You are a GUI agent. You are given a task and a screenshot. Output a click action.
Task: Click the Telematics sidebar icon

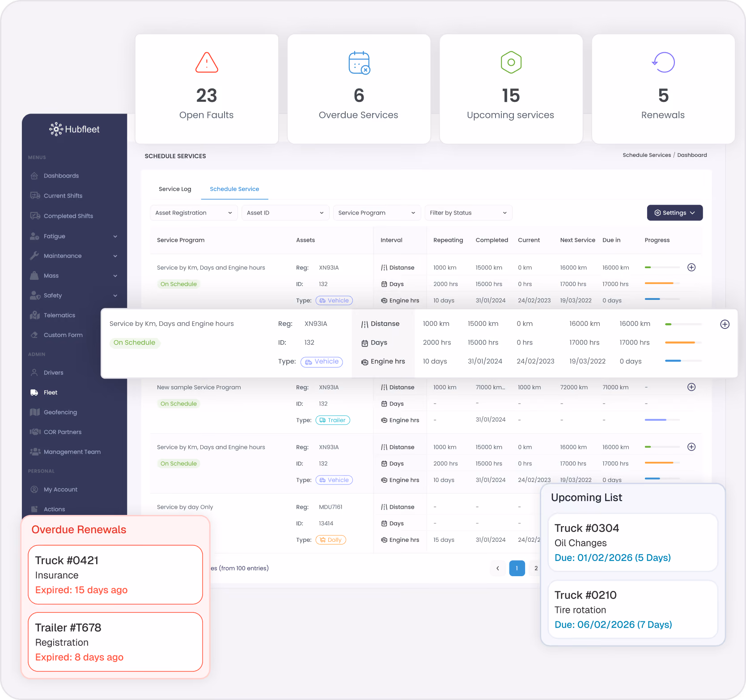pos(34,315)
